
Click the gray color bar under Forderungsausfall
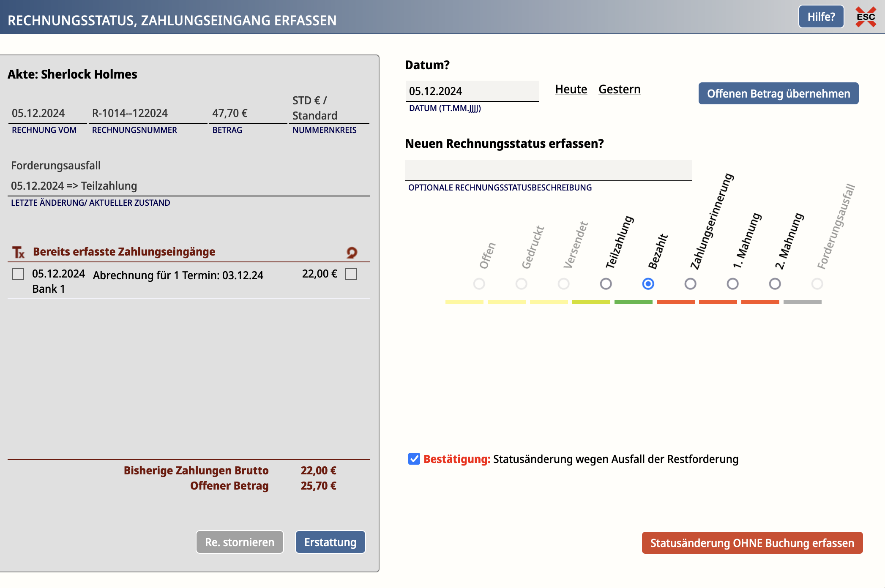coord(802,302)
